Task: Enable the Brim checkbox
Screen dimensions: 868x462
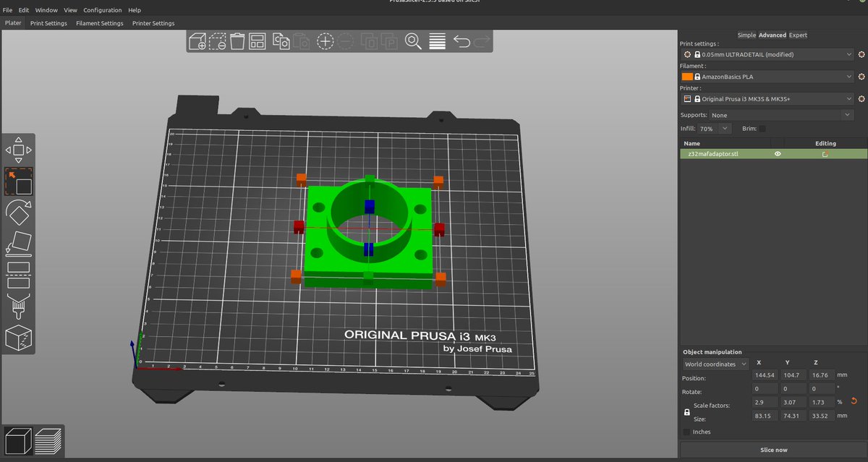Action: pos(762,129)
